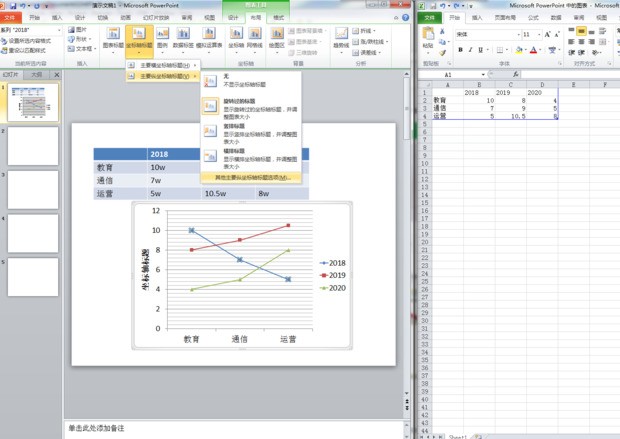The height and width of the screenshot is (439, 620).
Task: Toggle Bold formatting in Excel
Action: pyautogui.click(x=460, y=50)
